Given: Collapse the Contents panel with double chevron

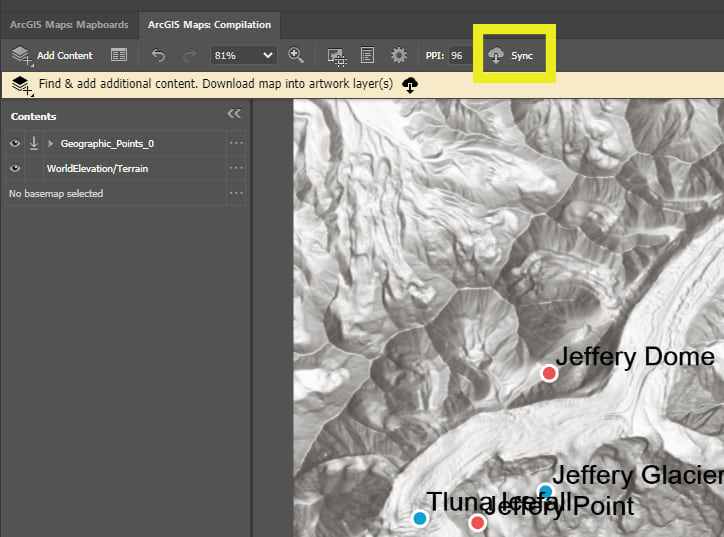Looking at the screenshot, I should (x=234, y=114).
